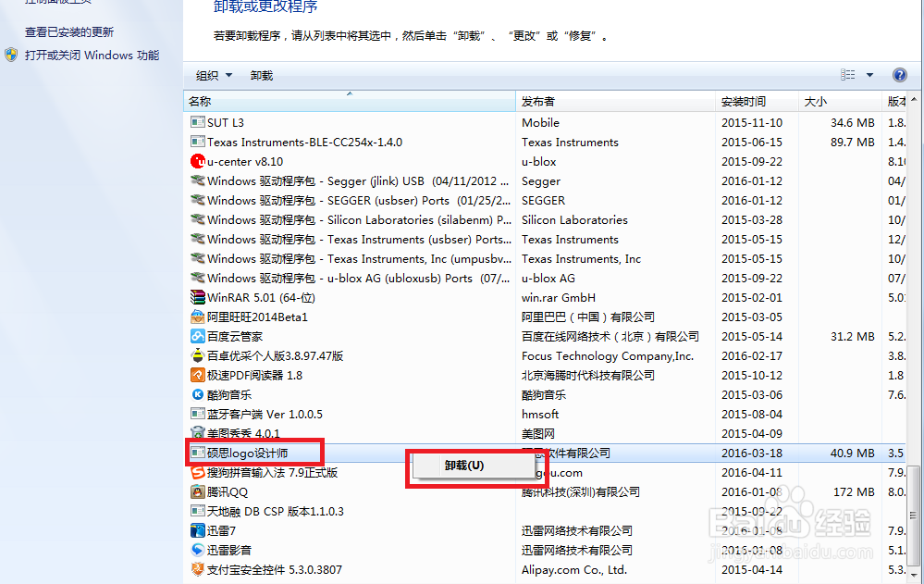Click the Silicon Laboratories driver package icon
Viewport: 924px width, 584px height.
coord(197,219)
